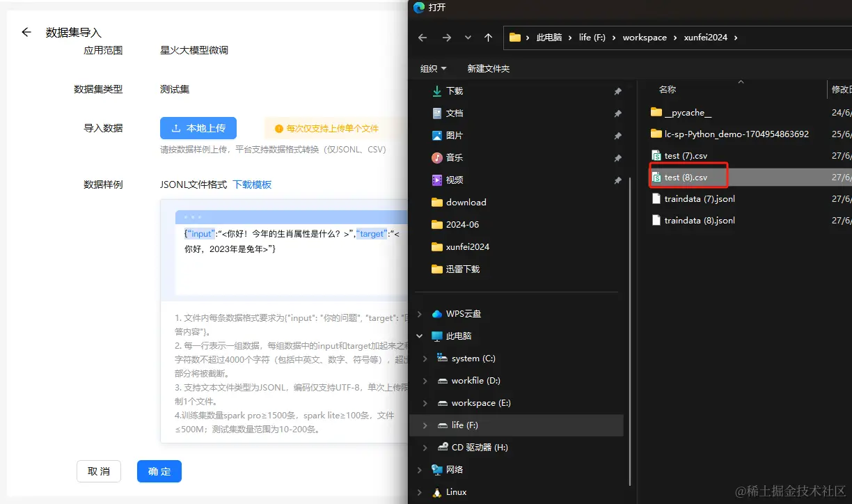This screenshot has height=504, width=852.
Task: Select 网络 in navigation tree
Action: 447,470
